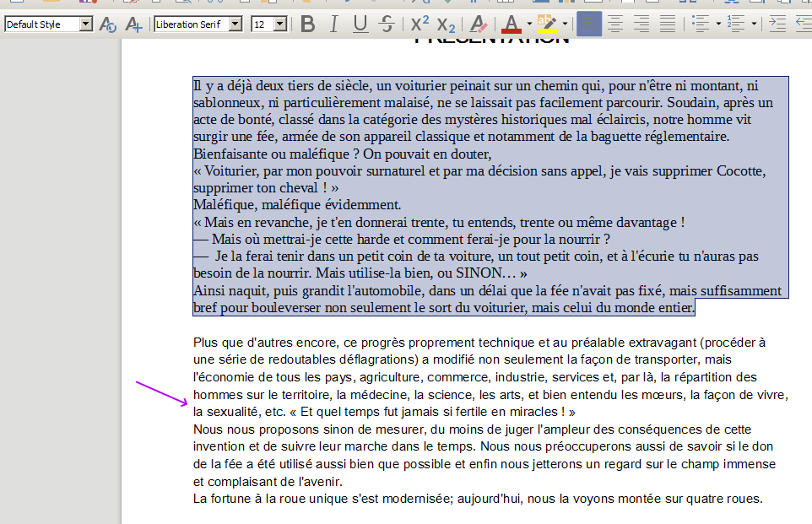Screen dimensions: 812x524
Task: Open numbering style dropdown
Action: tap(754, 24)
